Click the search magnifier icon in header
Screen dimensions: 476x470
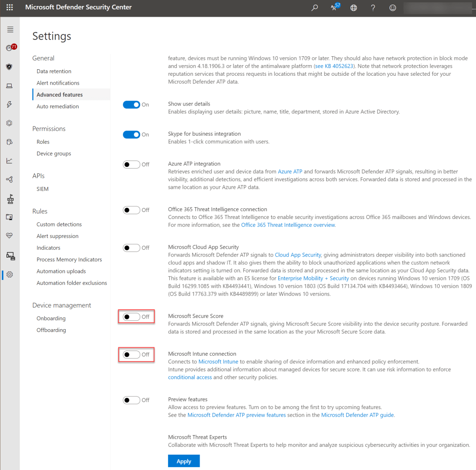pyautogui.click(x=315, y=7)
